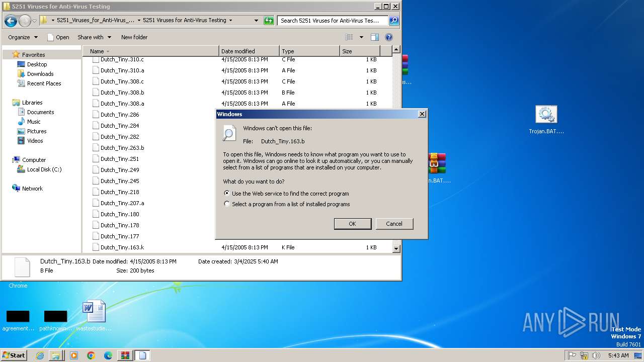
Task: Change view using the view mode icon
Action: (349, 37)
